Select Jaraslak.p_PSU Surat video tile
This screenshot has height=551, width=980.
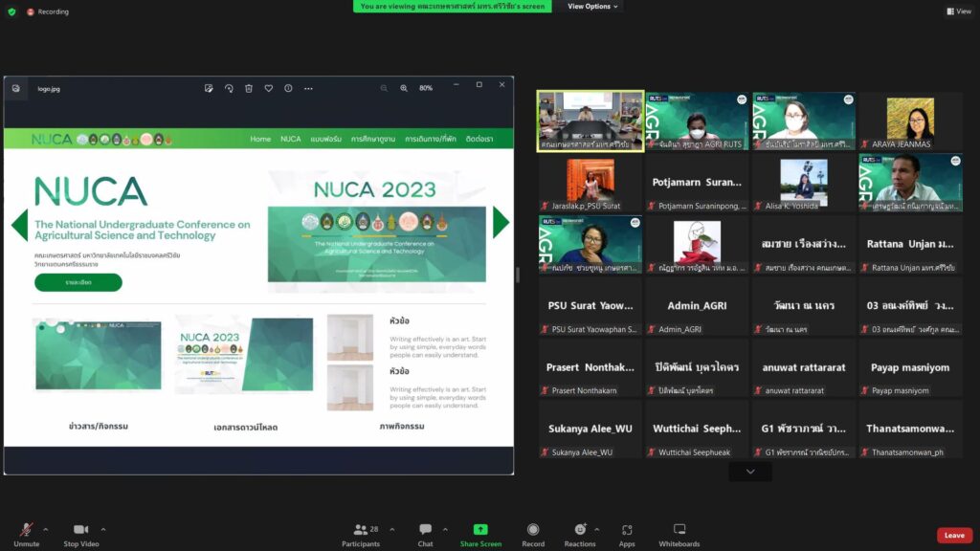point(590,183)
